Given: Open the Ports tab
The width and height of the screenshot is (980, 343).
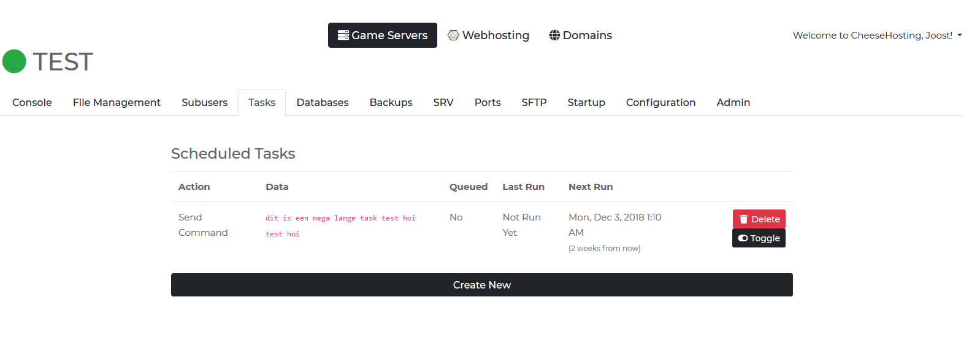Looking at the screenshot, I should point(488,102).
